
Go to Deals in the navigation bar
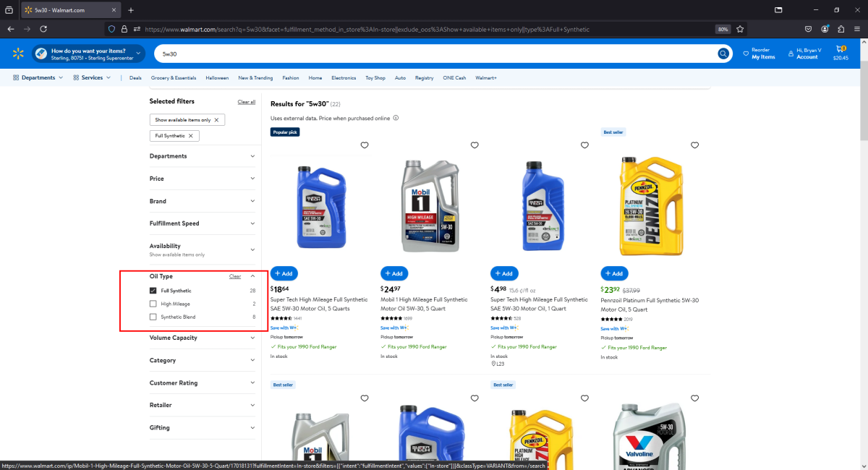135,77
